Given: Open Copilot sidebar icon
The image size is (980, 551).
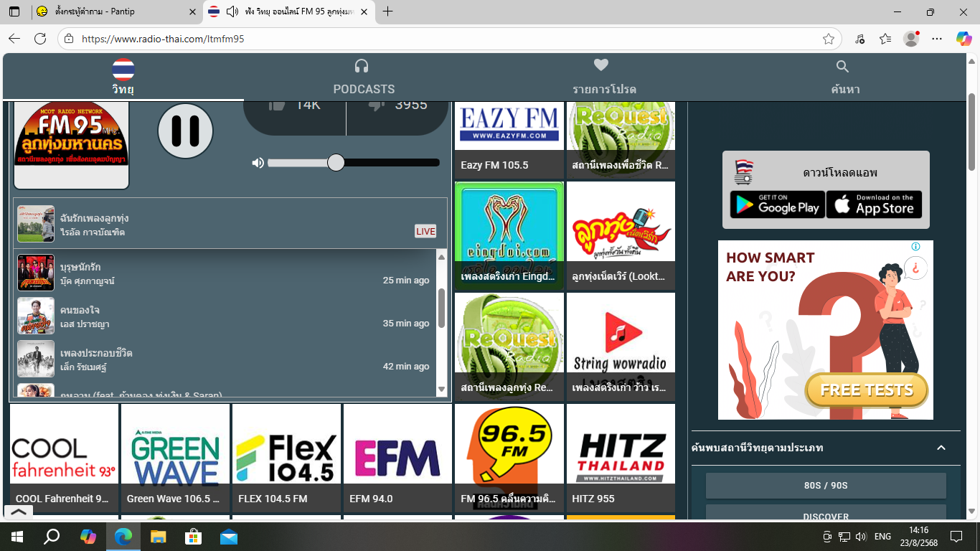Looking at the screenshot, I should click(x=964, y=39).
